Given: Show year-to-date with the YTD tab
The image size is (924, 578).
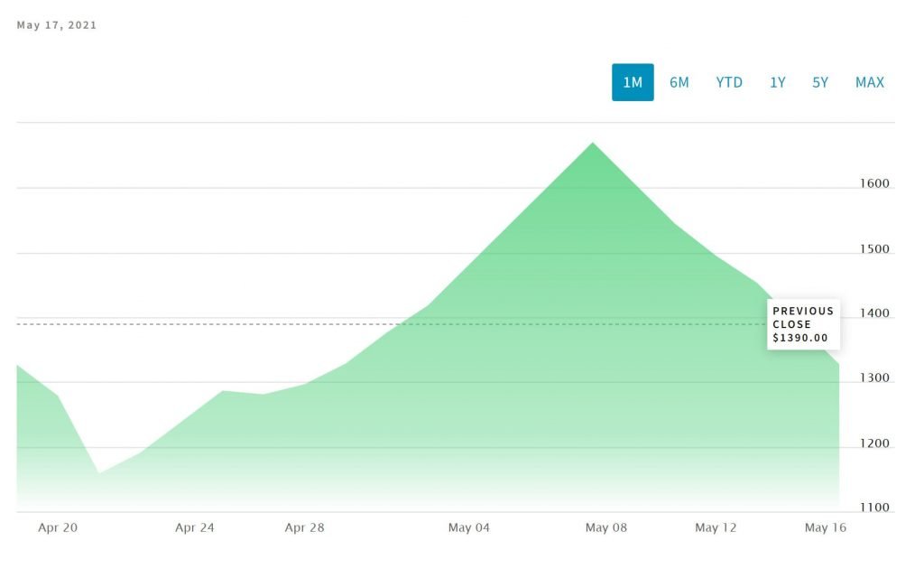Looking at the screenshot, I should pos(729,82).
